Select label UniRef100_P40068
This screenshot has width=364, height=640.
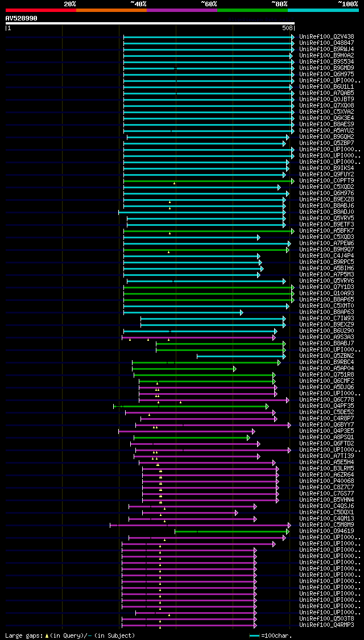(326, 481)
